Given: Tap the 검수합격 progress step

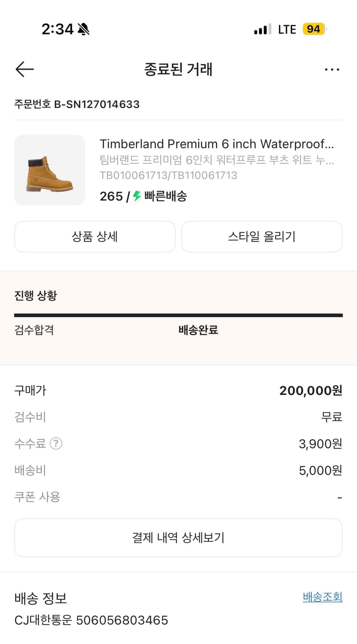Looking at the screenshot, I should coord(34,330).
